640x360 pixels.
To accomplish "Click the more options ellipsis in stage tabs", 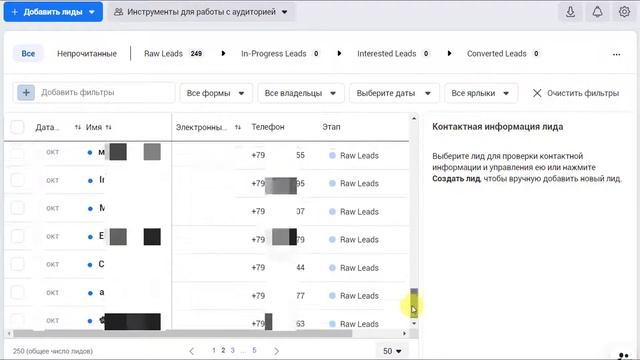I will (x=616, y=54).
